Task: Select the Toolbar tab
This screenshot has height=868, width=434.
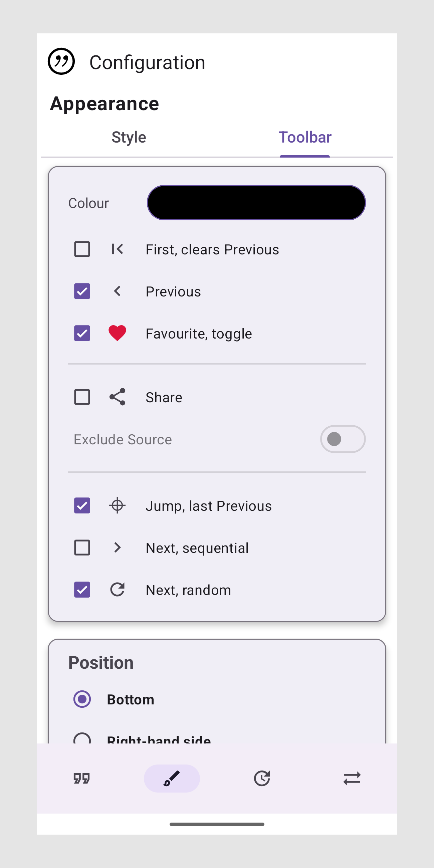Action: tap(304, 138)
